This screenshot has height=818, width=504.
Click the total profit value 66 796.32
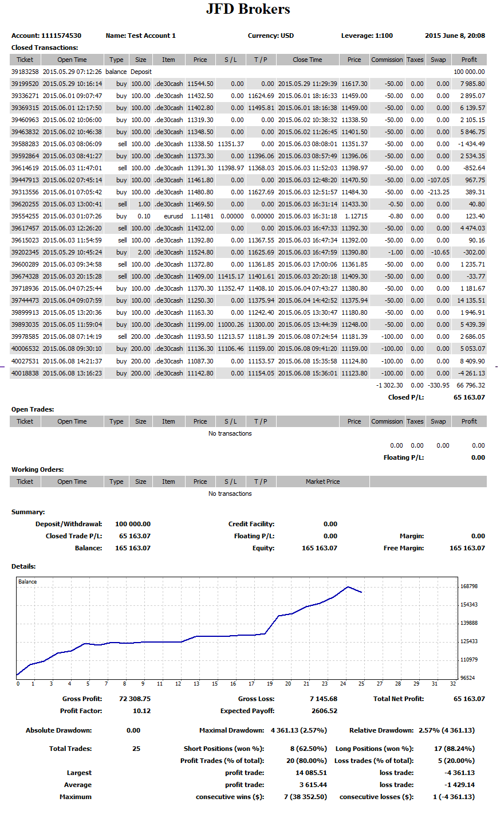point(471,385)
